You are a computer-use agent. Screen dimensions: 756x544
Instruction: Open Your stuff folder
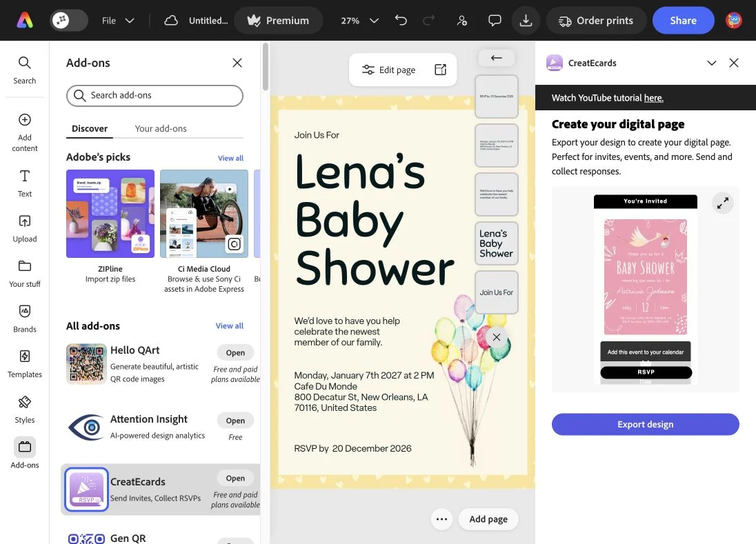(25, 274)
